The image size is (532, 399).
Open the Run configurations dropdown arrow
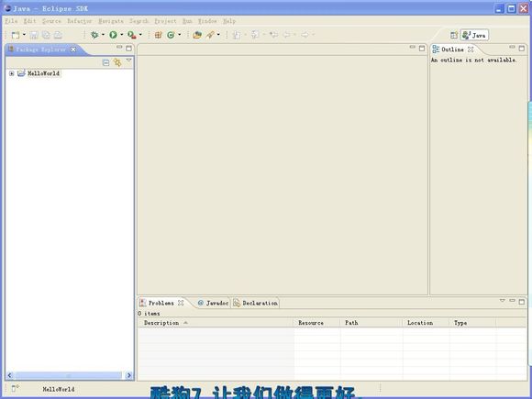pos(122,35)
